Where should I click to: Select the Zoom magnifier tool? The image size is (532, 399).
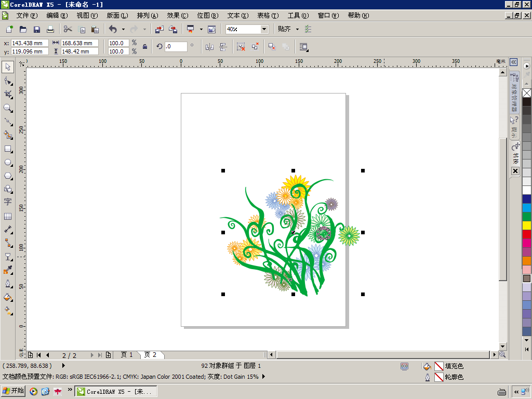[x=8, y=108]
